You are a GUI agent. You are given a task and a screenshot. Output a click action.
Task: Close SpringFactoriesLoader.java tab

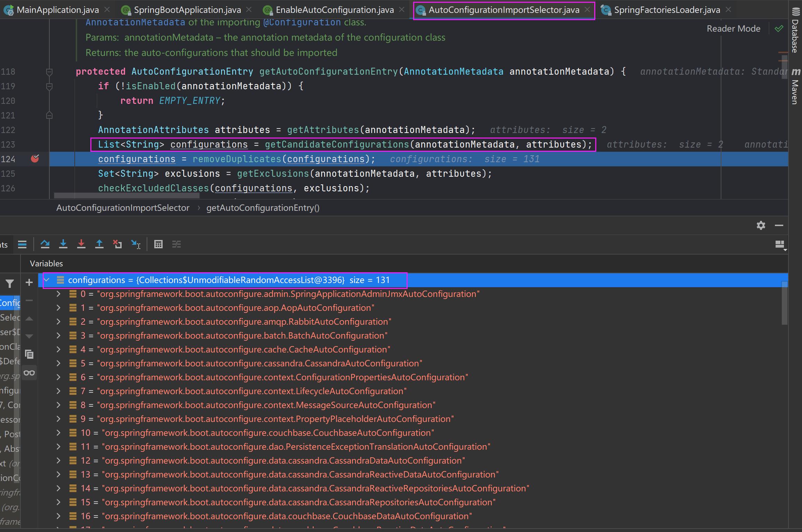[x=728, y=10]
